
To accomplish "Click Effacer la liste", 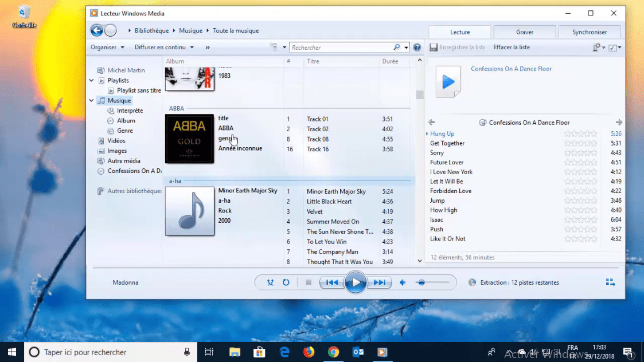I will click(x=512, y=48).
